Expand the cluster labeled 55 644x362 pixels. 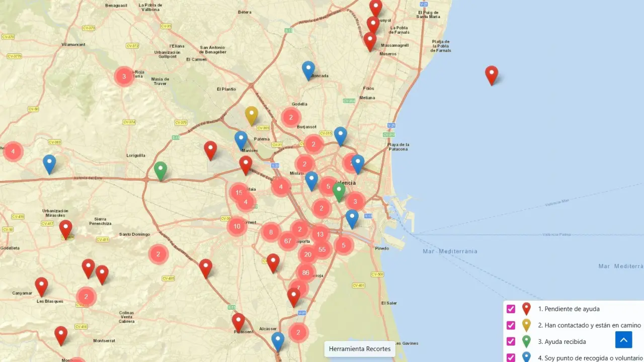(322, 249)
